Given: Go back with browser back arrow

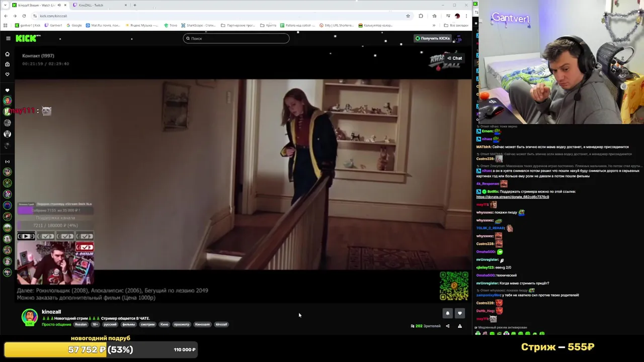Looking at the screenshot, I should coord(6,16).
